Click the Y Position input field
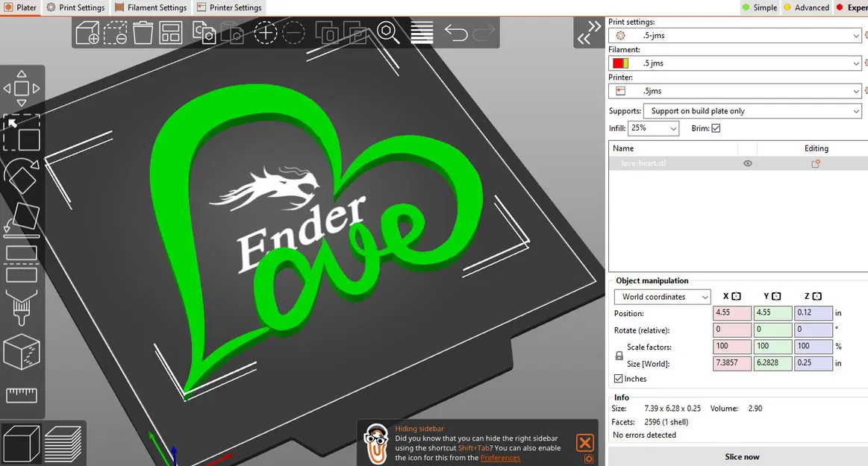 pos(772,313)
